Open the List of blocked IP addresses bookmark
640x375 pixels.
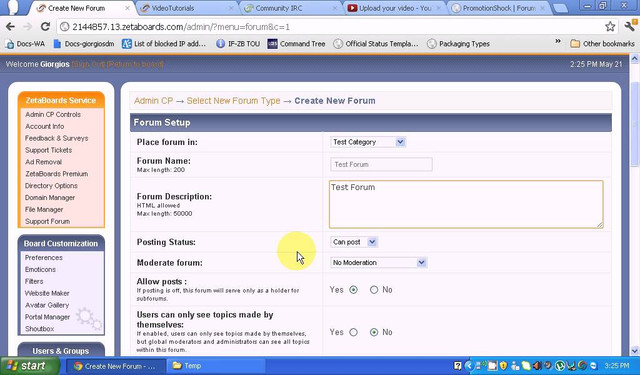(x=164, y=44)
